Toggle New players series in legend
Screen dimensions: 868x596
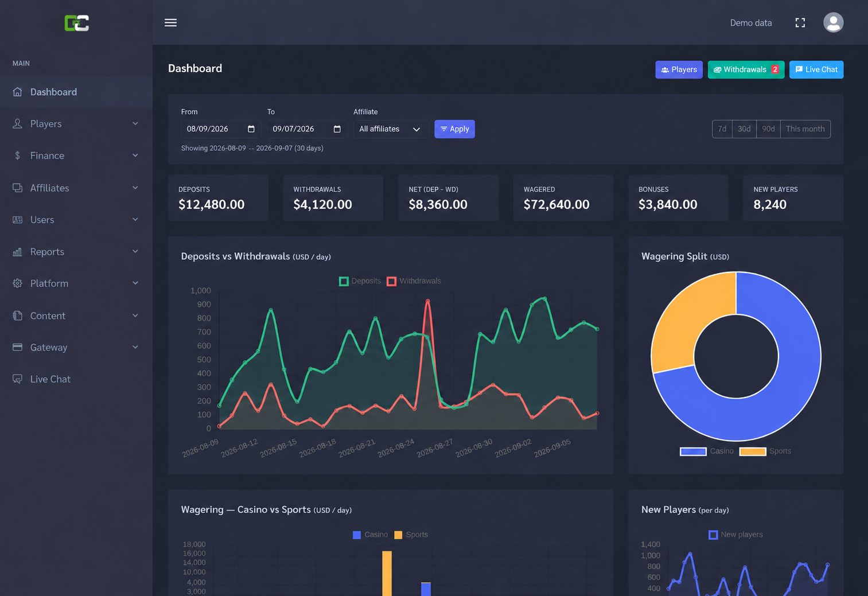coord(736,535)
